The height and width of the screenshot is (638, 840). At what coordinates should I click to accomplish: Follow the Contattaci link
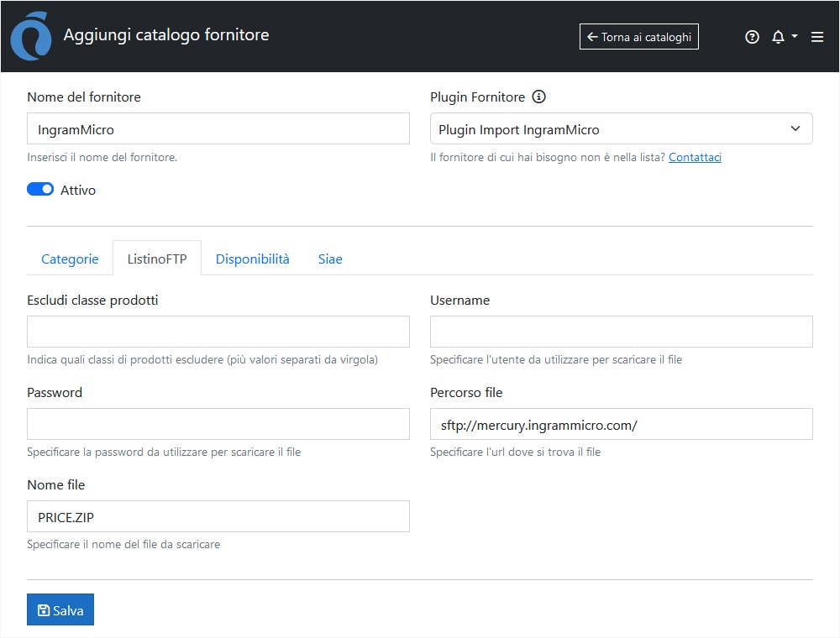(695, 157)
